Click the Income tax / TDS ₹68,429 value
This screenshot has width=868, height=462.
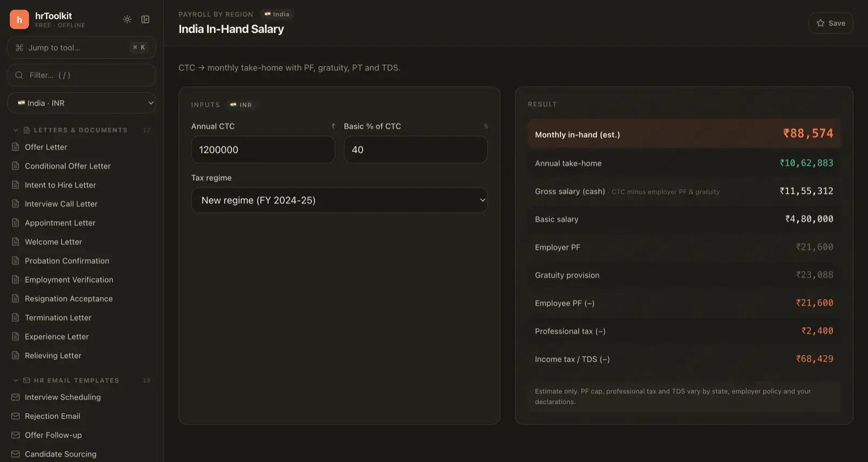[814, 359]
